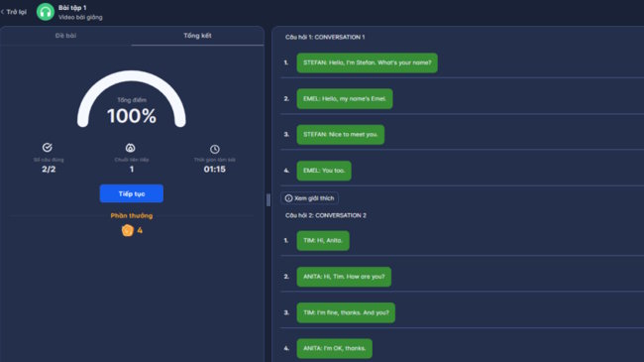The image size is (644, 362).
Task: Click the STEFAN Hello I'm Stefan answer
Action: [x=368, y=62]
